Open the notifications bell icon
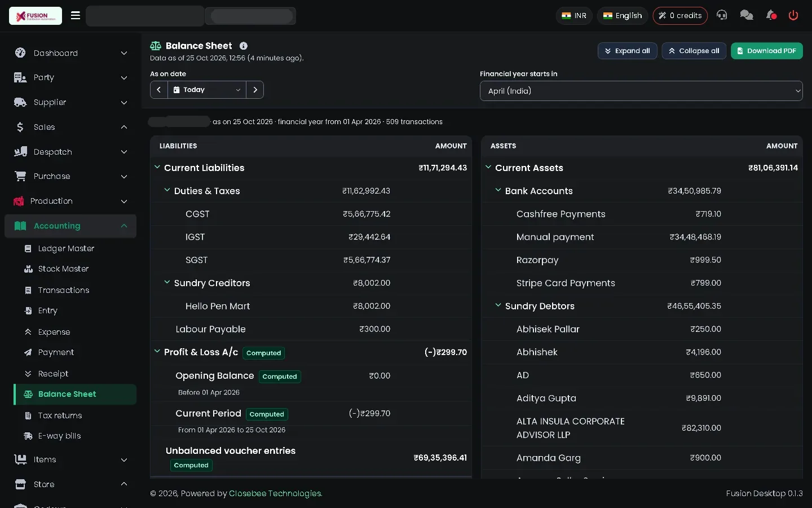Screen dimensions: 812x508 coord(771,15)
